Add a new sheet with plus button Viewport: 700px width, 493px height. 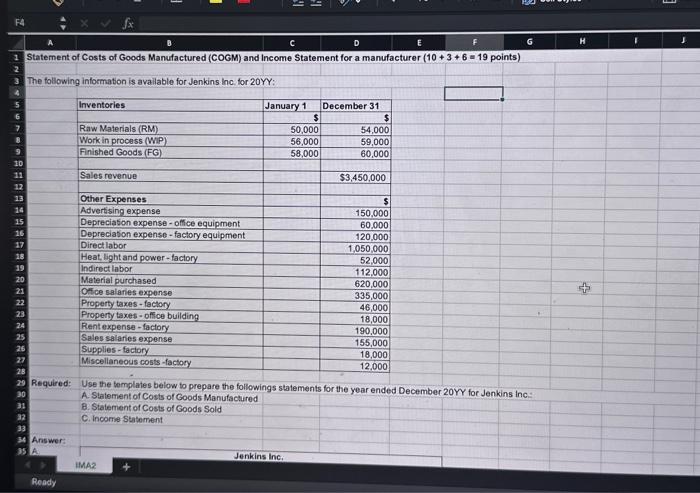coord(126,467)
